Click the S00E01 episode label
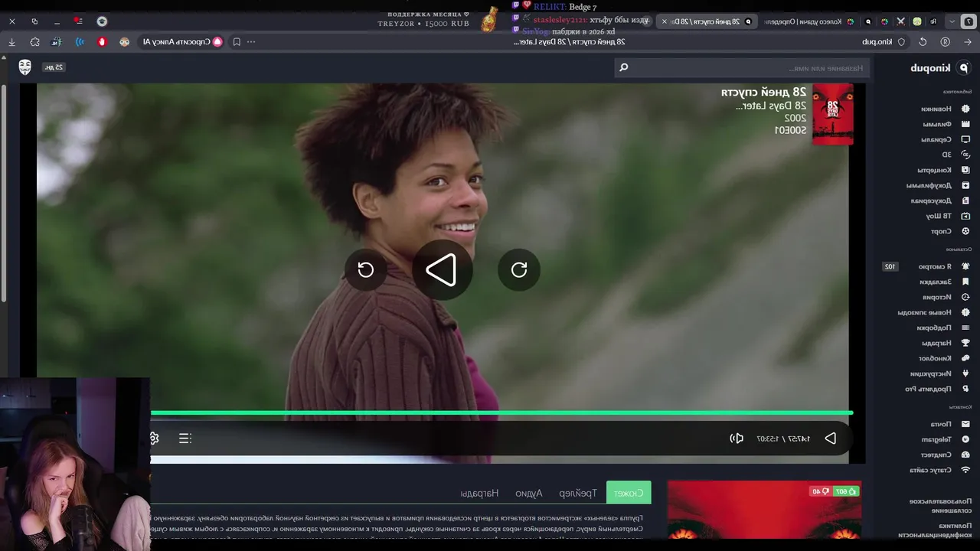The image size is (980, 551). (x=791, y=131)
